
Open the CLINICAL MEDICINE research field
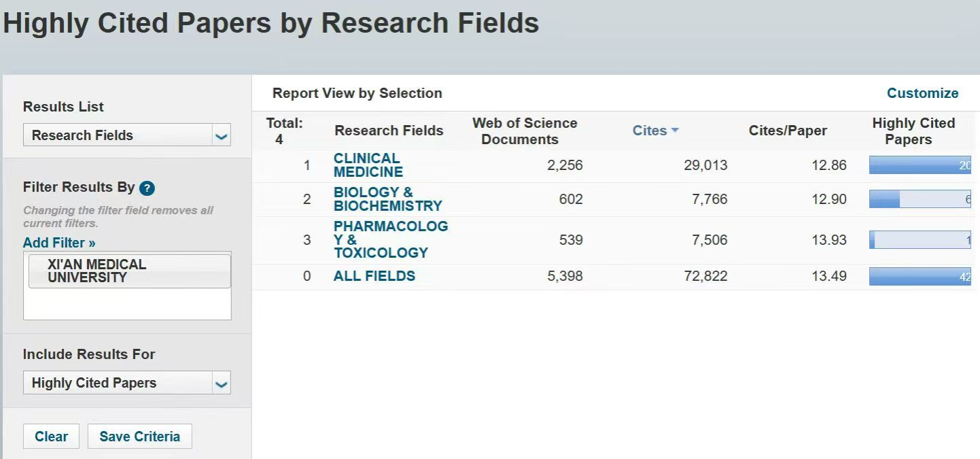tap(368, 165)
